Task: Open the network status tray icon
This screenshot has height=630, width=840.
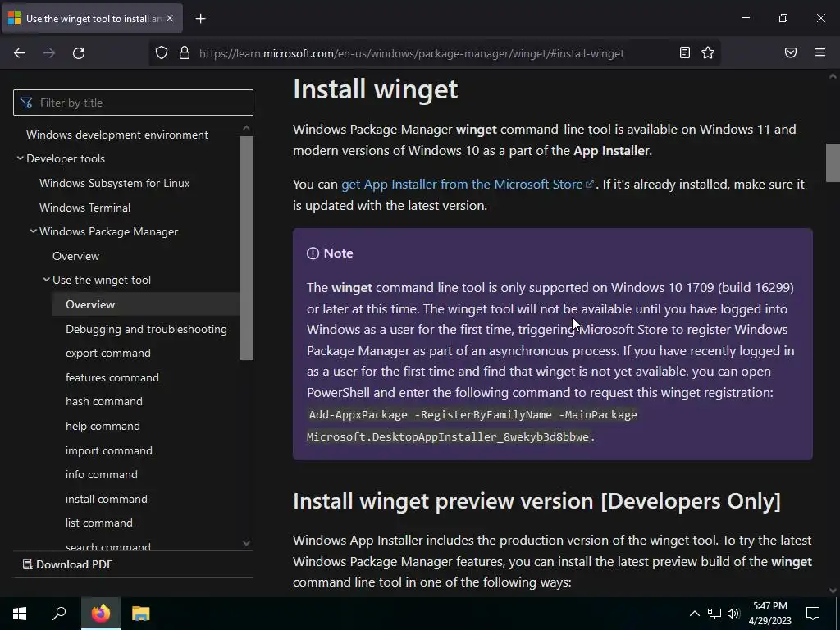Action: coord(714,614)
